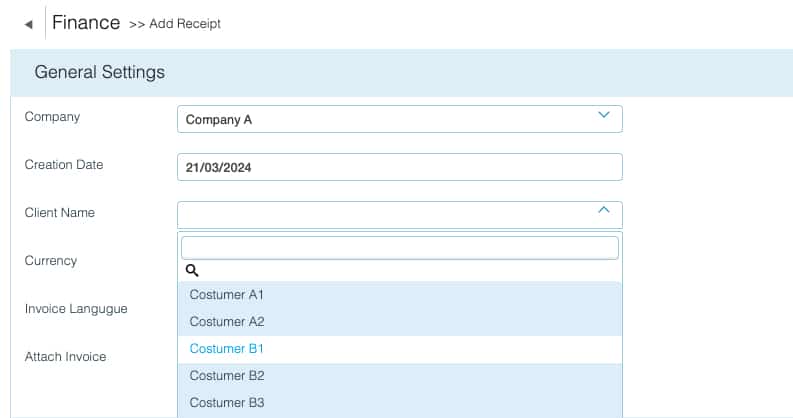Click the Client Name label

tap(60, 213)
